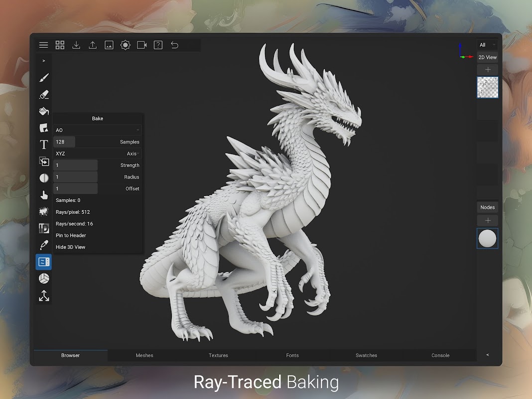This screenshot has width=532, height=399.
Task: Adjust the Strength slider
Action: pos(75,166)
